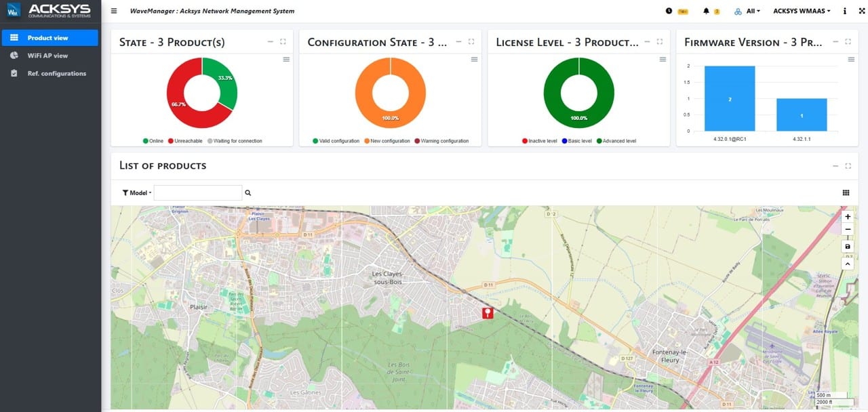The width and height of the screenshot is (868, 412).
Task: Open the State chart's context menu icon
Action: [285, 59]
